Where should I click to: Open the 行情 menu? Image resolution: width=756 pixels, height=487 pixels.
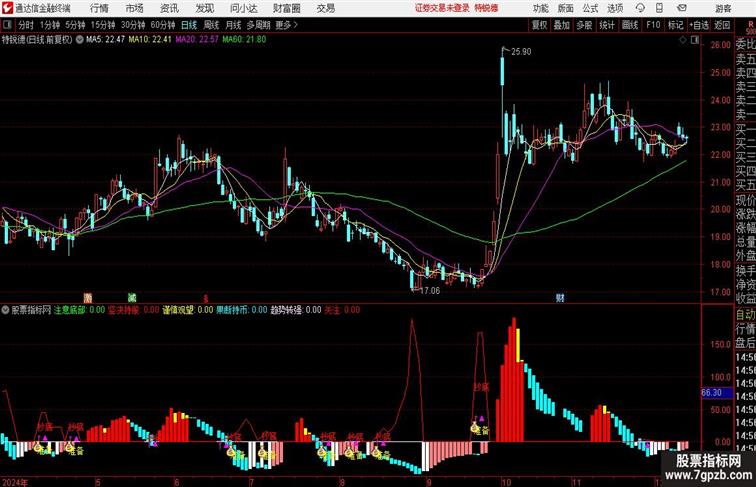point(99,8)
